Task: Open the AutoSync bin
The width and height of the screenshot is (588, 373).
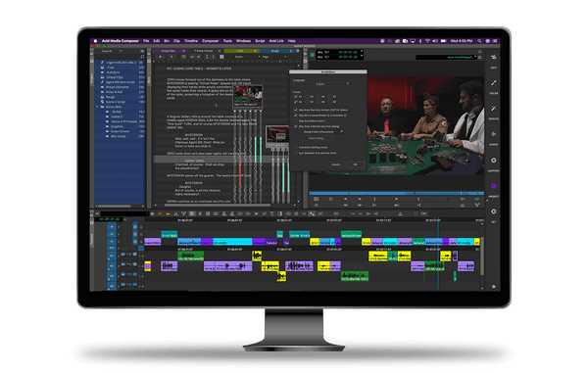Action: pyautogui.click(x=113, y=72)
